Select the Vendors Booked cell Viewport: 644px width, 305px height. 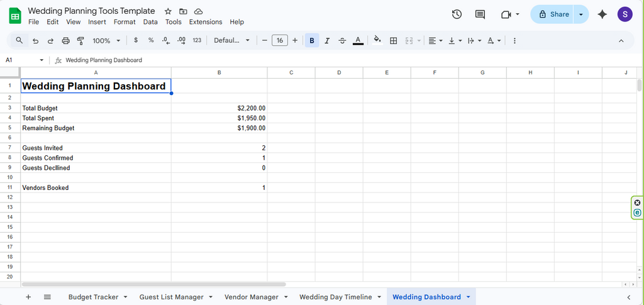coord(96,187)
